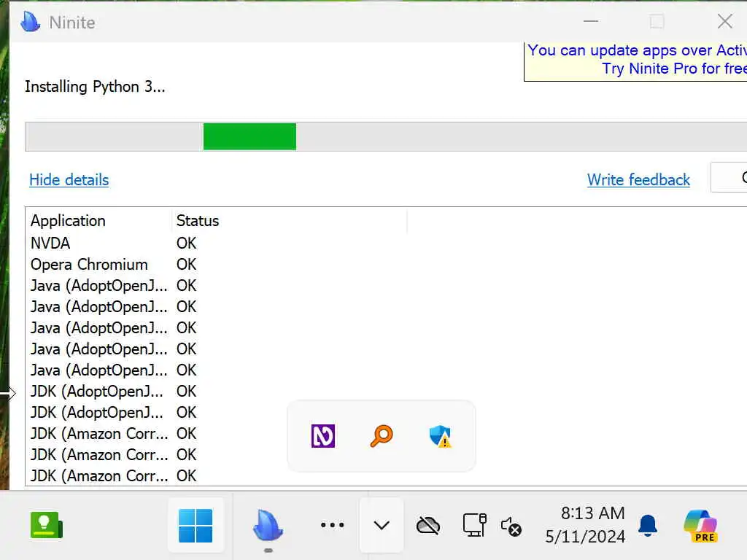The image size is (747, 560).
Task: Open the Windows Start menu
Action: pos(196,525)
